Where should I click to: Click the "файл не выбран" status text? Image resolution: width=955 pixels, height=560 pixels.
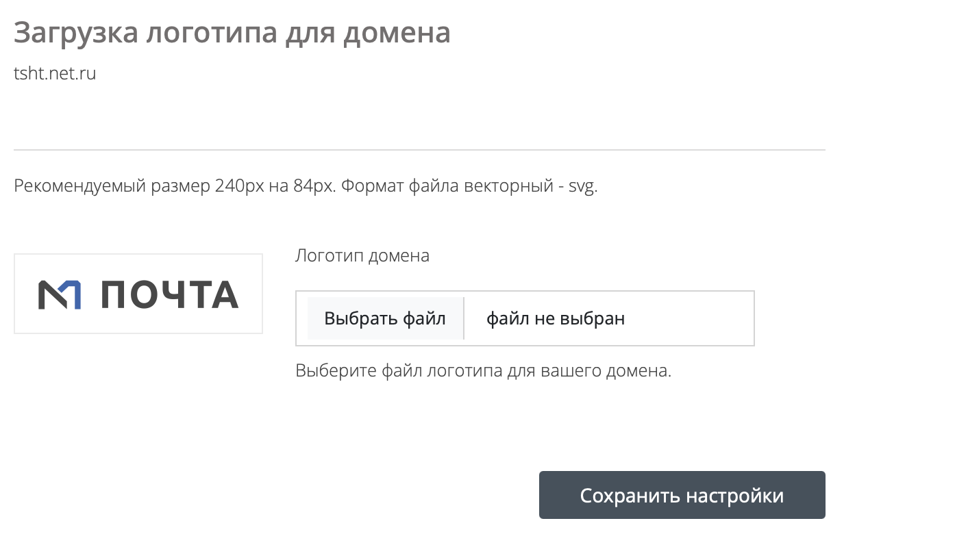tap(556, 318)
